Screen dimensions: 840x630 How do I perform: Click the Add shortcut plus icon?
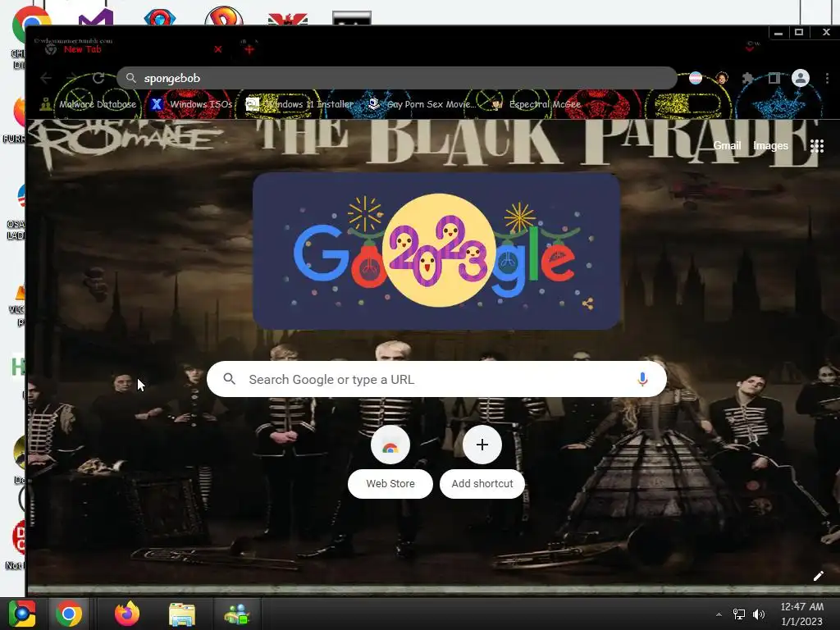pos(482,445)
